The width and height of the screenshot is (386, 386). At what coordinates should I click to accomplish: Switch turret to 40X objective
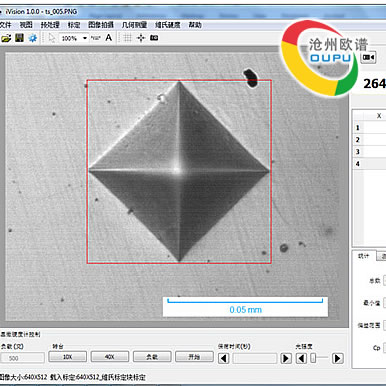tap(110, 357)
